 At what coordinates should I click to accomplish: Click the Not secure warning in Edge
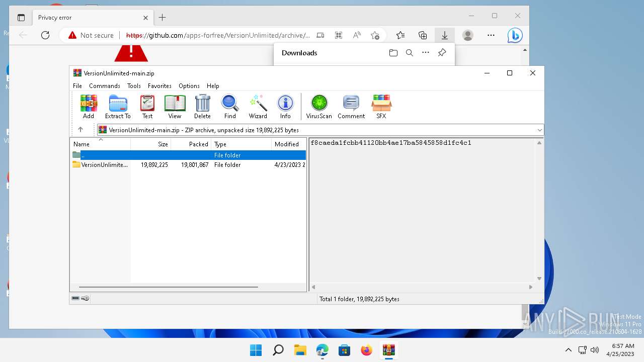click(x=91, y=35)
